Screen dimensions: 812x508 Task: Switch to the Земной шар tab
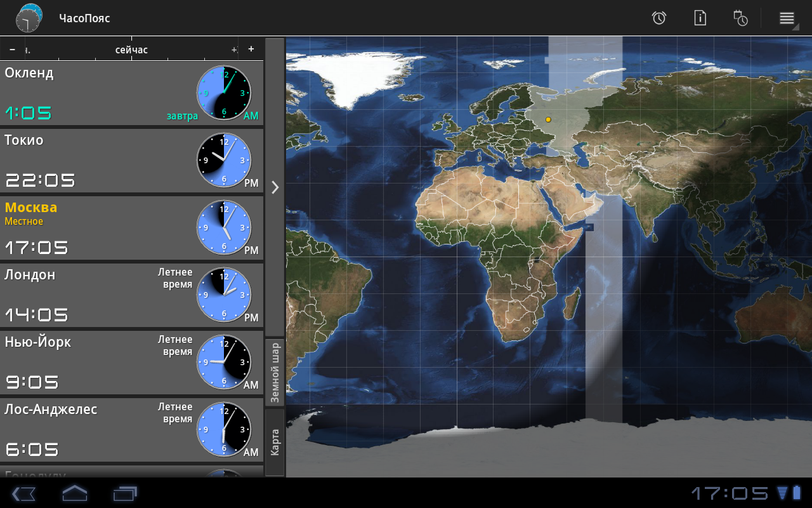275,372
